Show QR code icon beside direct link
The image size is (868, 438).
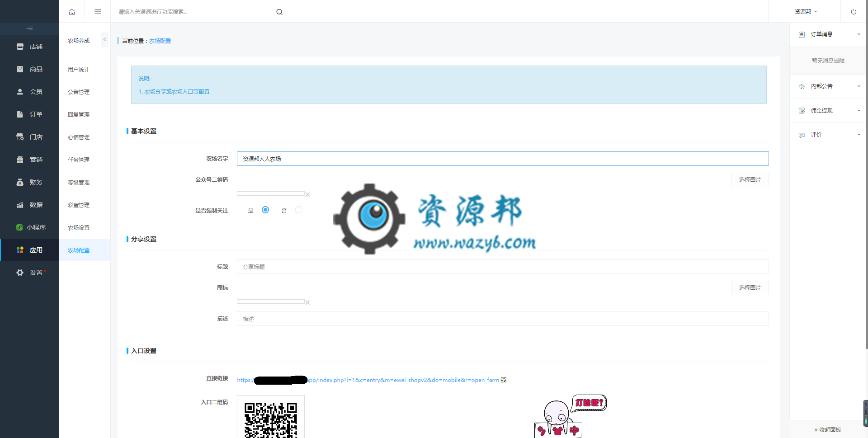coord(504,380)
